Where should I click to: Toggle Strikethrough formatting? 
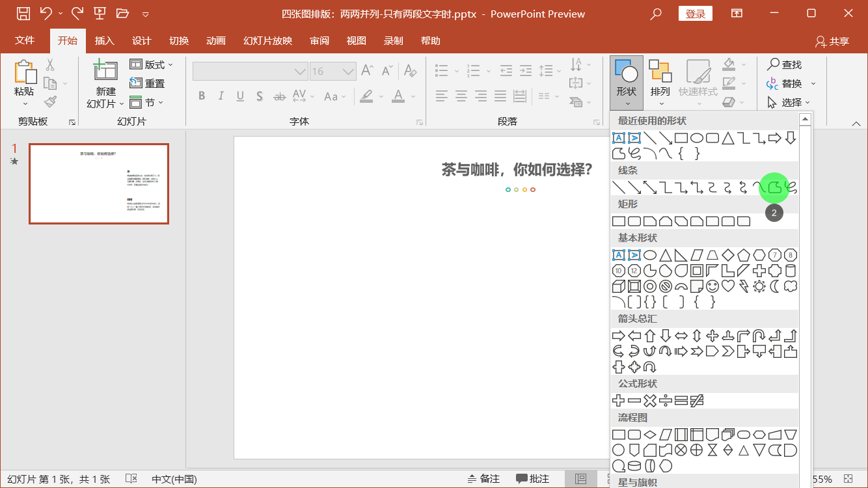(279, 96)
